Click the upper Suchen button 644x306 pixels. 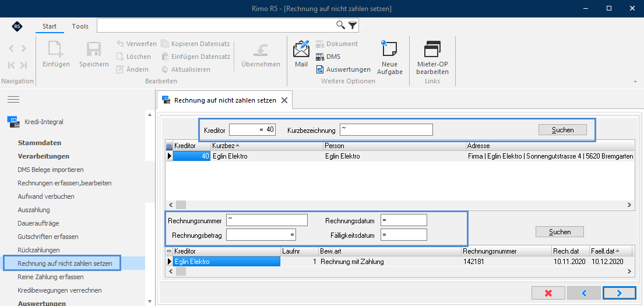tap(562, 130)
